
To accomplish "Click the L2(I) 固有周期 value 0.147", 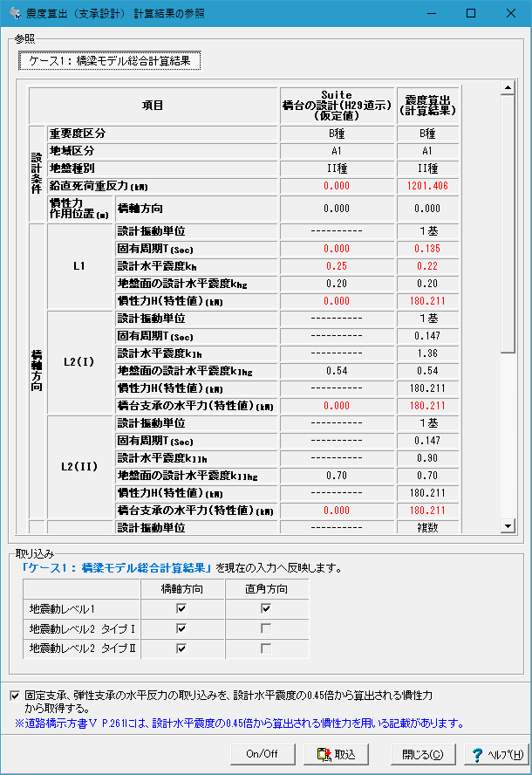I will pos(427,336).
